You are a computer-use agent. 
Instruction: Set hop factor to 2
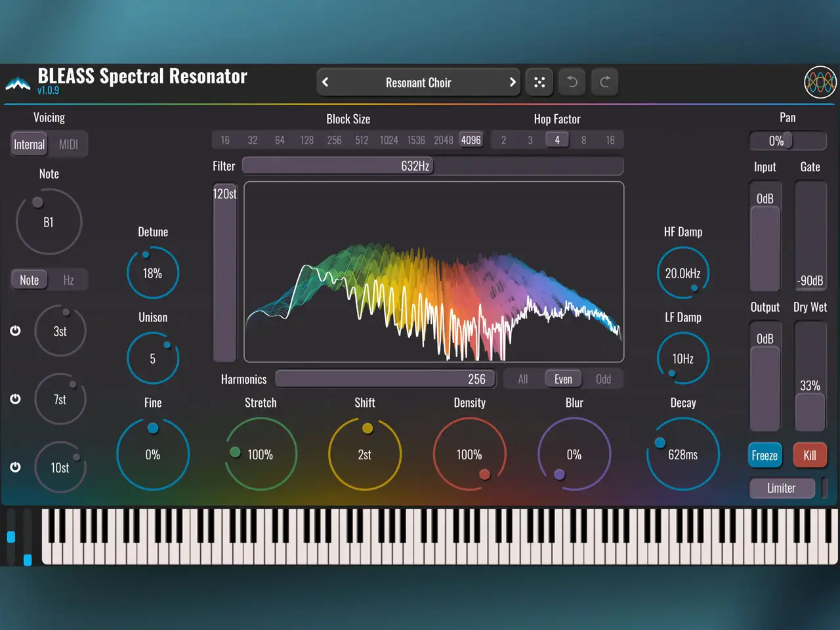click(503, 140)
